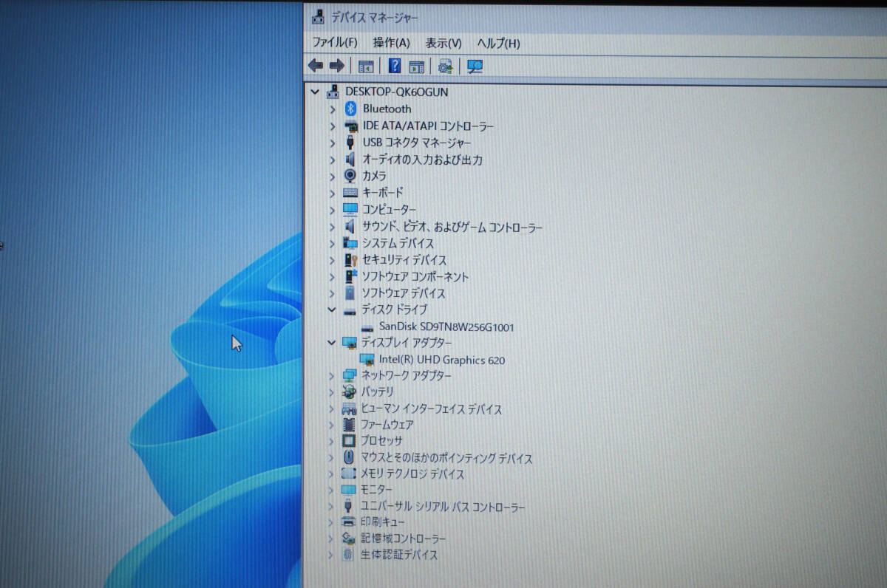The height and width of the screenshot is (588, 887).
Task: Select the 生体認証デバイス label
Action: (x=399, y=554)
